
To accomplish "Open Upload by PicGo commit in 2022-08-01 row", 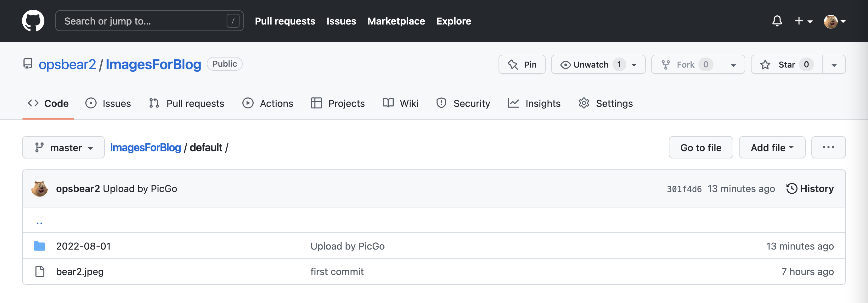I will click(347, 246).
